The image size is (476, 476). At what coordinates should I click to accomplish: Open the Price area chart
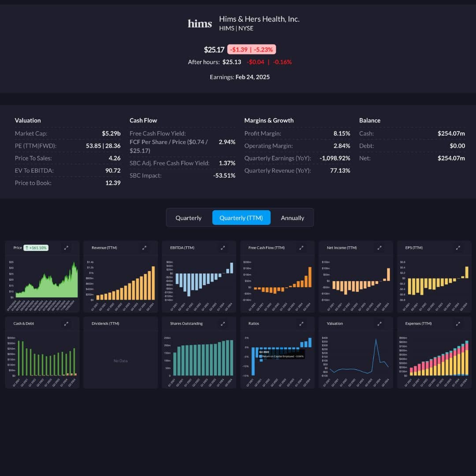pos(46,279)
